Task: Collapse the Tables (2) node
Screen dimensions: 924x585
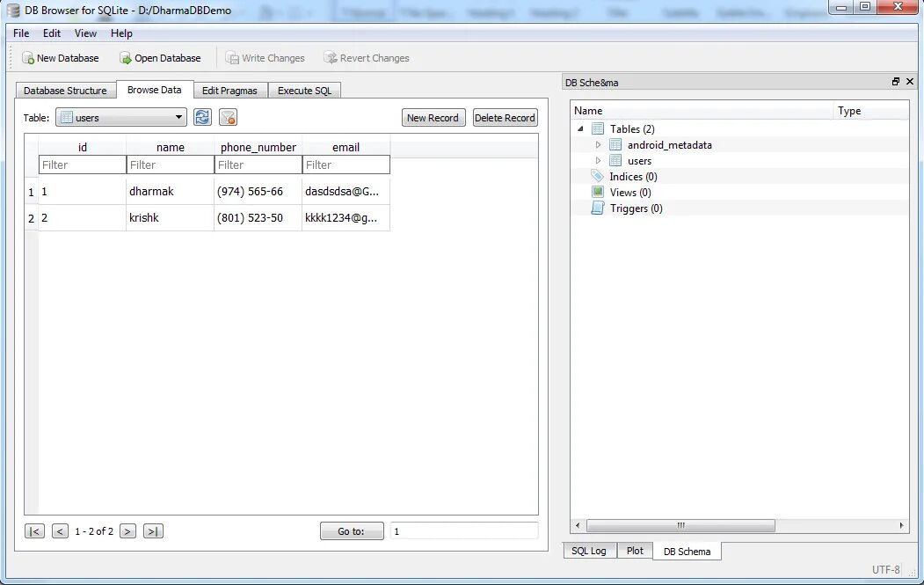Action: point(580,128)
